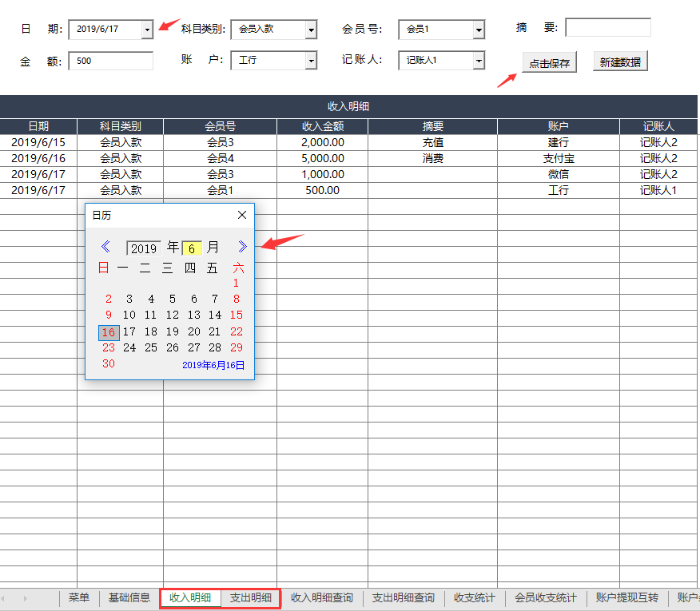Click the month field 6 in calendar
700x611 pixels.
[192, 248]
